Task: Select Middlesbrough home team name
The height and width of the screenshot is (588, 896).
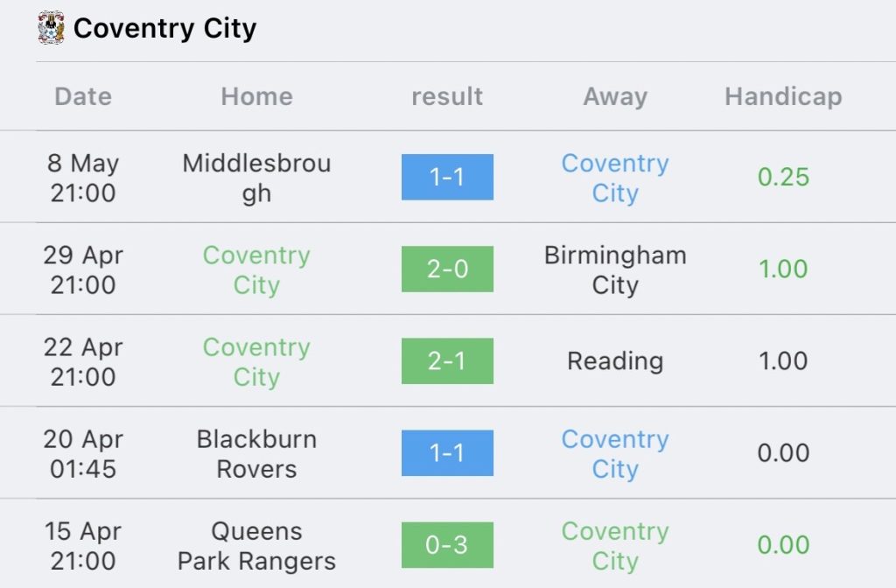Action: [256, 178]
